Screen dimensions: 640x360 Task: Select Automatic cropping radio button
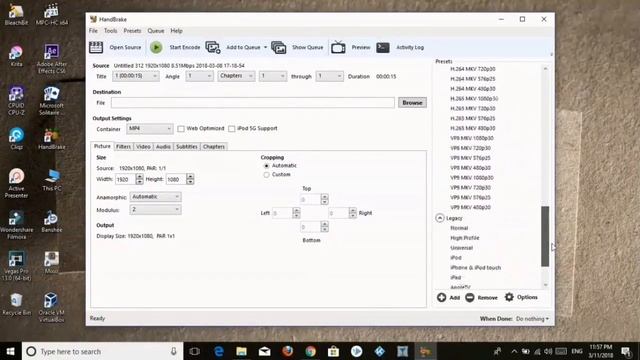click(x=267, y=166)
